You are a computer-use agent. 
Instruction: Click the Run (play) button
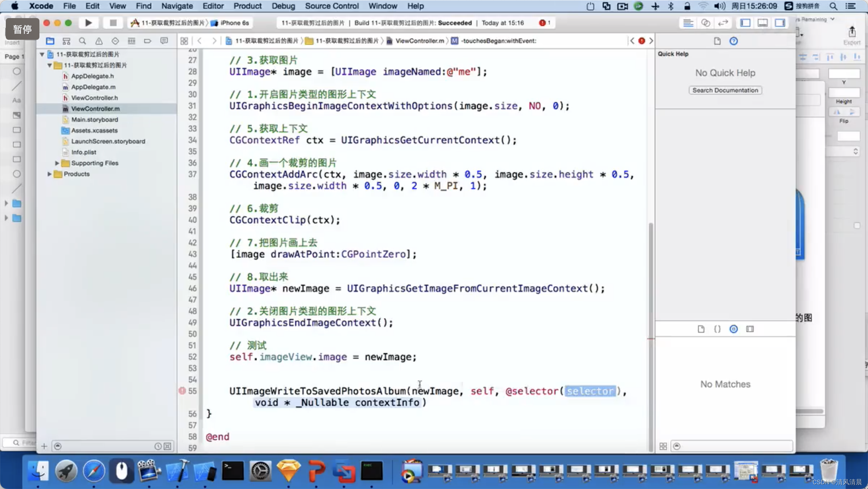pyautogui.click(x=88, y=23)
